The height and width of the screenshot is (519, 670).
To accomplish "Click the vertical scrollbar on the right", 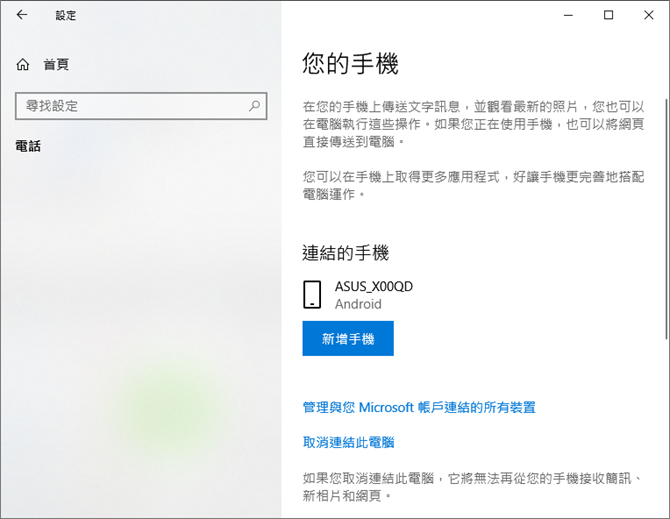I will (x=666, y=219).
